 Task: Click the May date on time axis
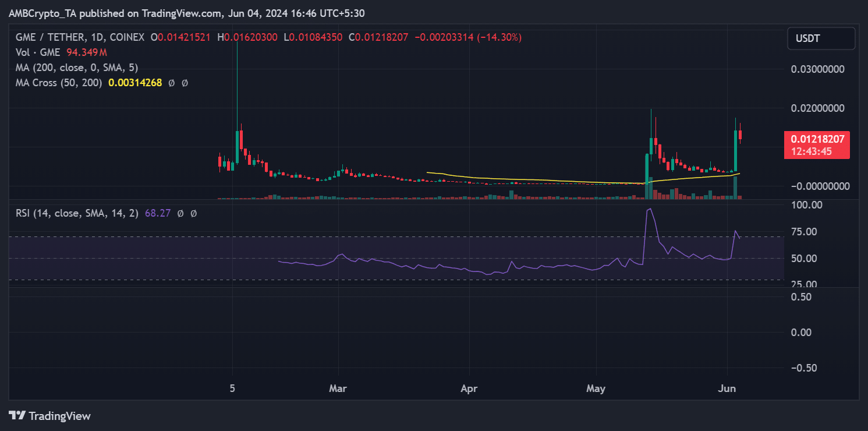tap(596, 388)
